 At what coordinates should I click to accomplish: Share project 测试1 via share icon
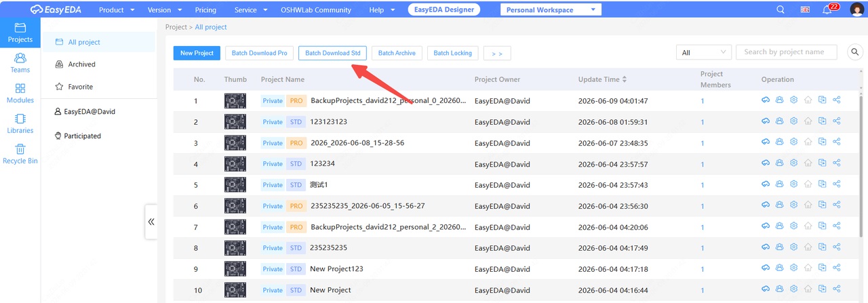click(x=836, y=184)
